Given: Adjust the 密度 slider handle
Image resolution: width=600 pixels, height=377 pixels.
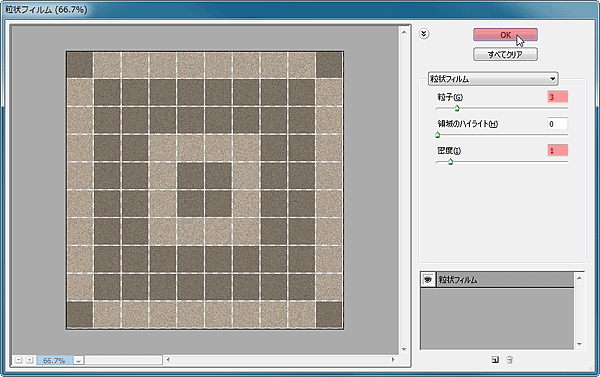Looking at the screenshot, I should (x=450, y=162).
